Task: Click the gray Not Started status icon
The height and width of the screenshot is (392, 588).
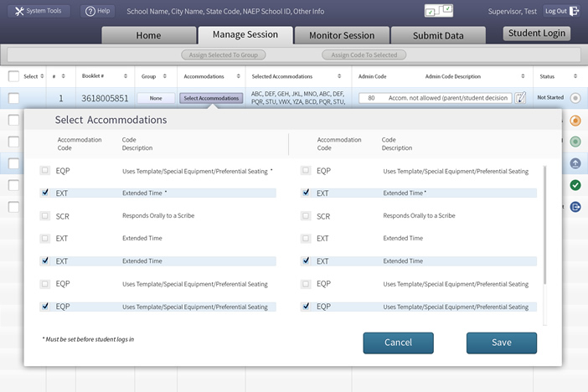Action: coord(575,98)
